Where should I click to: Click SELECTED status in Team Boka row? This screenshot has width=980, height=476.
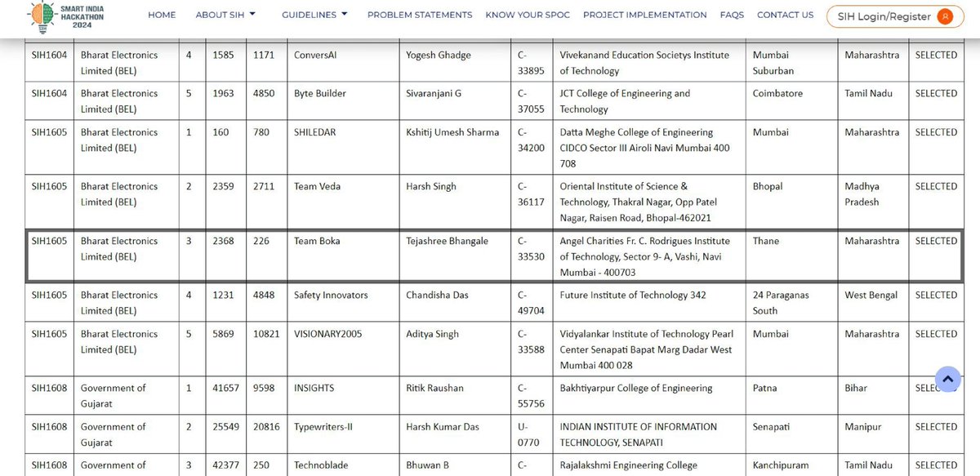point(936,241)
